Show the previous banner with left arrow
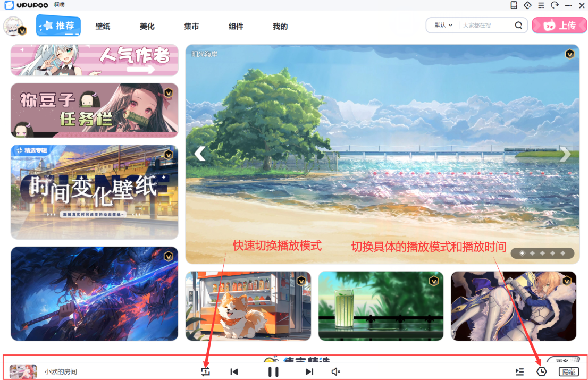The width and height of the screenshot is (588, 380). click(199, 154)
